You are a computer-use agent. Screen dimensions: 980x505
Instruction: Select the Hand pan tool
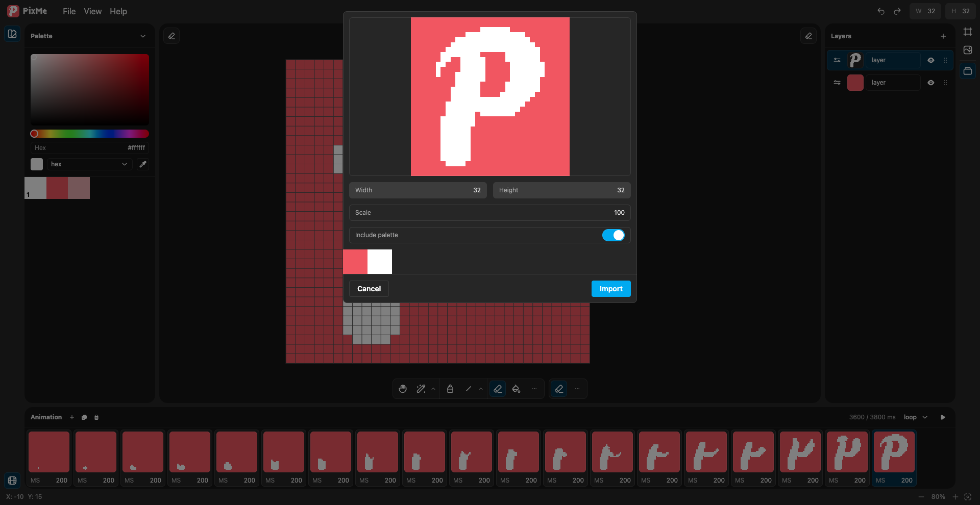click(403, 389)
